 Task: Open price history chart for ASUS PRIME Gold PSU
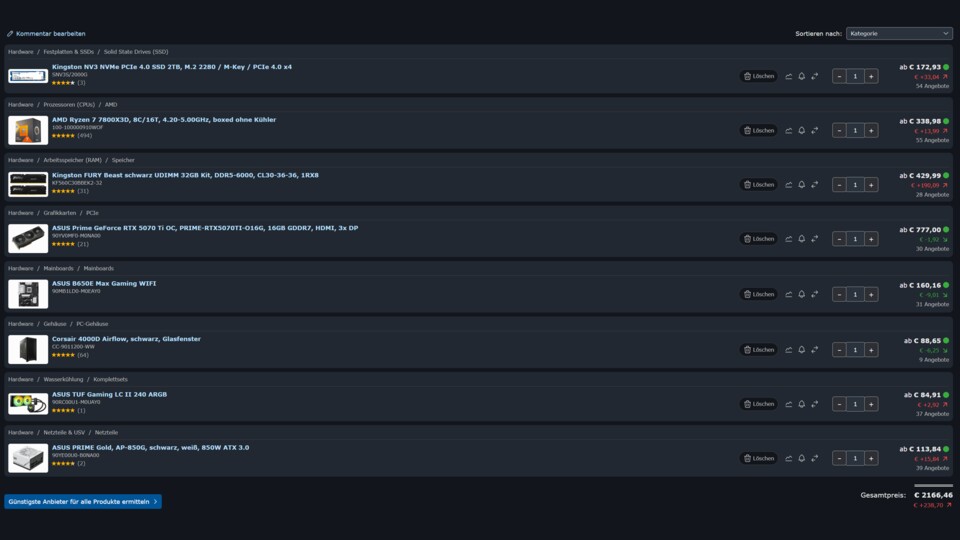789,458
